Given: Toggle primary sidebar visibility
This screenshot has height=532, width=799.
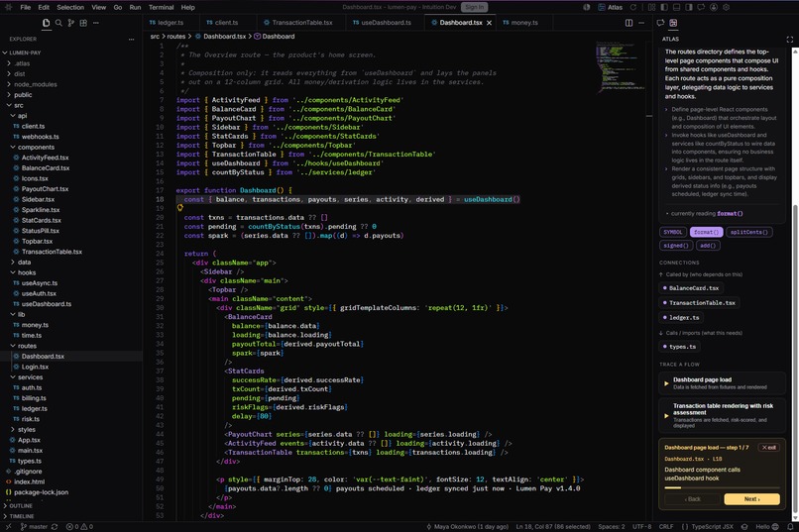Looking at the screenshot, I should 664,7.
